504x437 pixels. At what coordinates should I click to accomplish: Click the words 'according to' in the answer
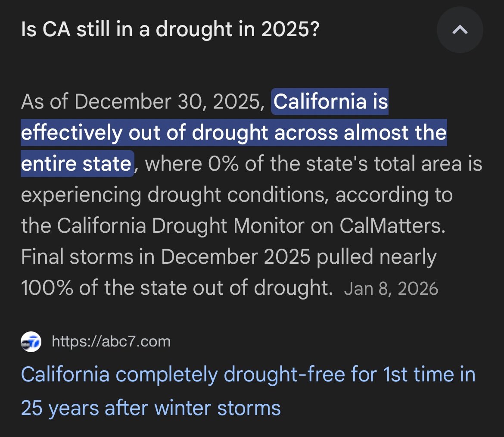click(394, 195)
